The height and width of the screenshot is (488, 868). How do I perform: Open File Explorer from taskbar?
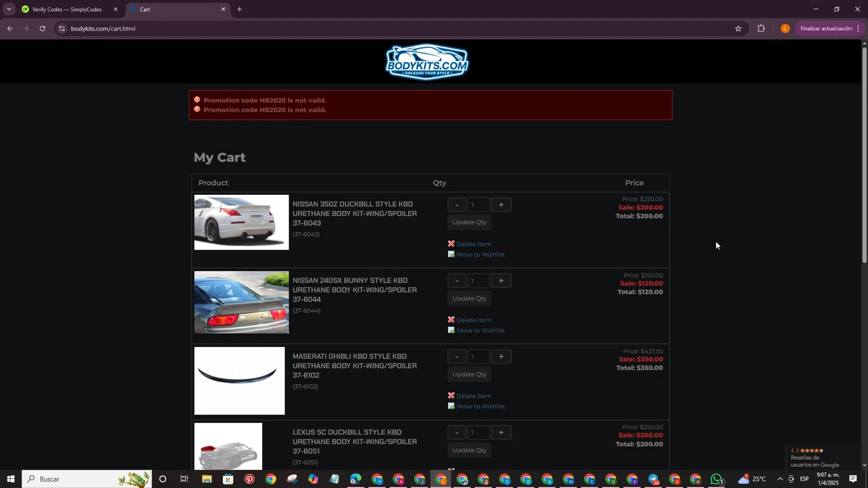pos(207,479)
